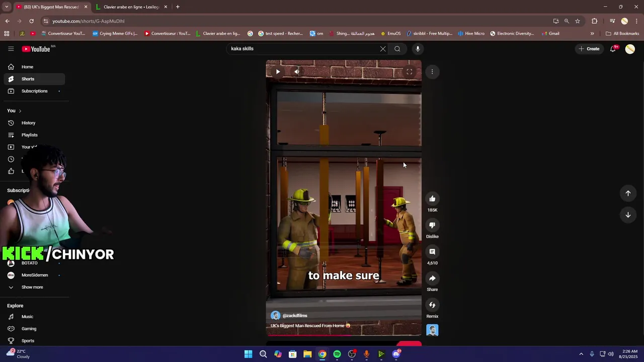Open the apps grid in bookmarks bar
Image resolution: width=644 pixels, height=362 pixels.
tap(7, 34)
